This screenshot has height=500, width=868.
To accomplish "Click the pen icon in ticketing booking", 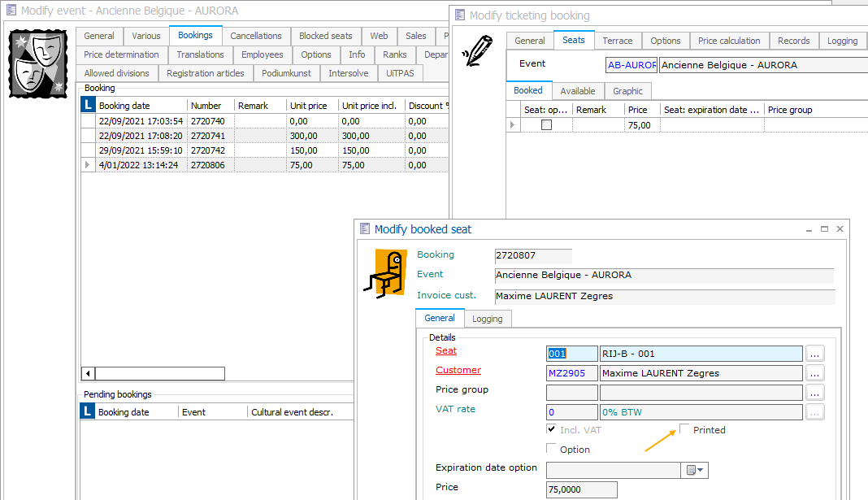I will pos(476,52).
